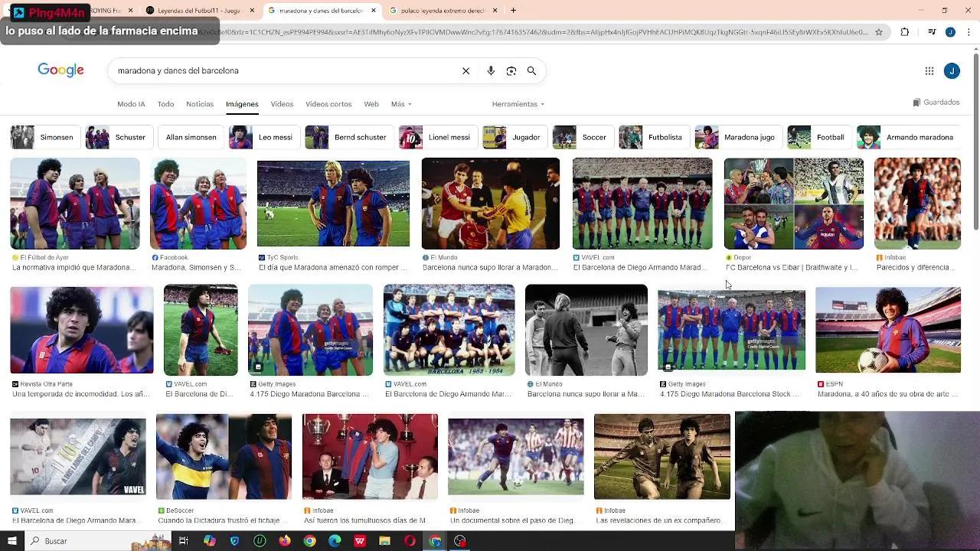Open the ESPN Maradona stadium image
This screenshot has height=551, width=980.
(x=888, y=330)
